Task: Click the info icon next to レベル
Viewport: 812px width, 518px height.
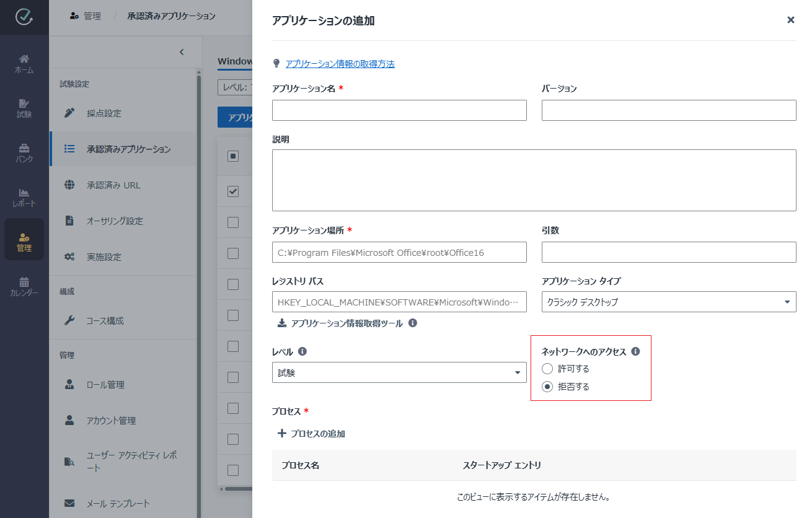Action: (302, 351)
